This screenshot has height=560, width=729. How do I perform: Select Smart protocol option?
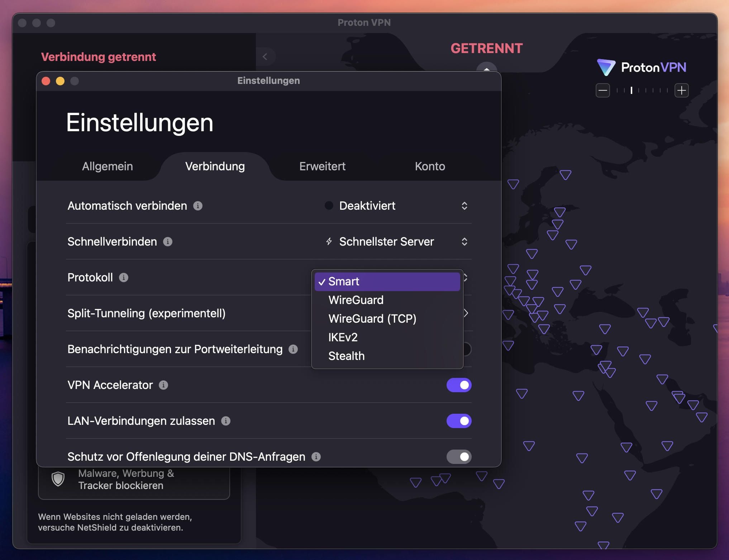coord(387,281)
